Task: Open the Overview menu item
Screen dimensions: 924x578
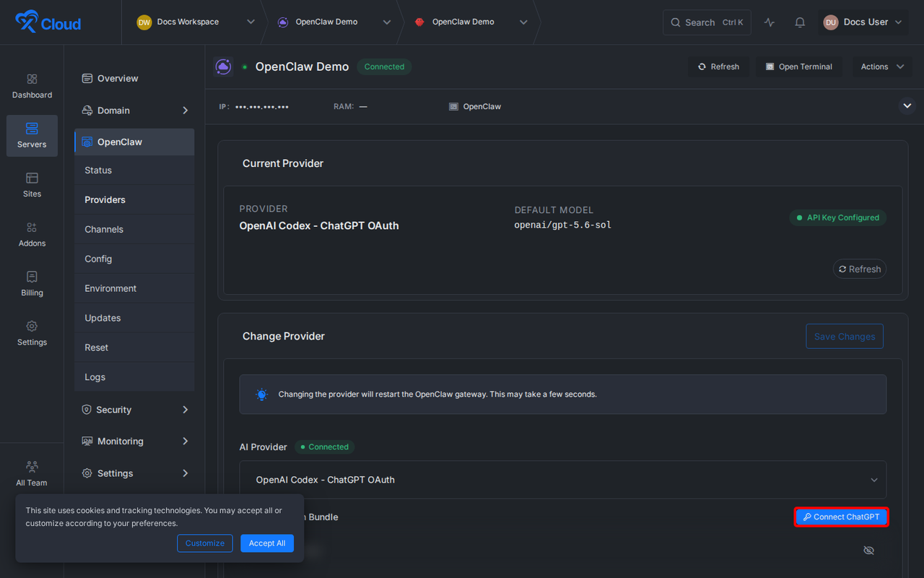Action: (x=134, y=79)
